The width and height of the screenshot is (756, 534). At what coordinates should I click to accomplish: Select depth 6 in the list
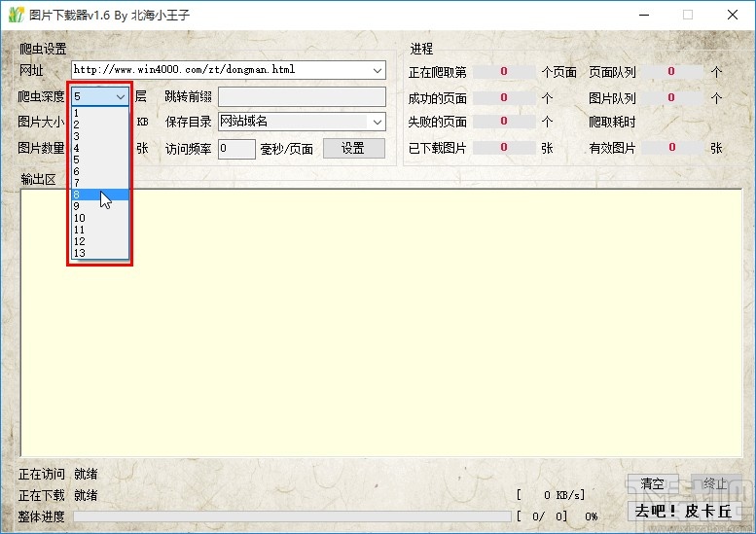[x=100, y=171]
